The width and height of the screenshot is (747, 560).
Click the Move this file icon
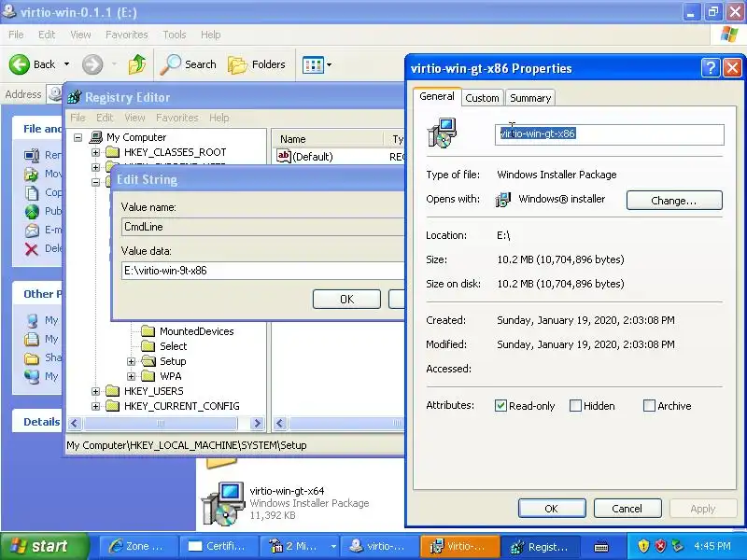pos(32,175)
